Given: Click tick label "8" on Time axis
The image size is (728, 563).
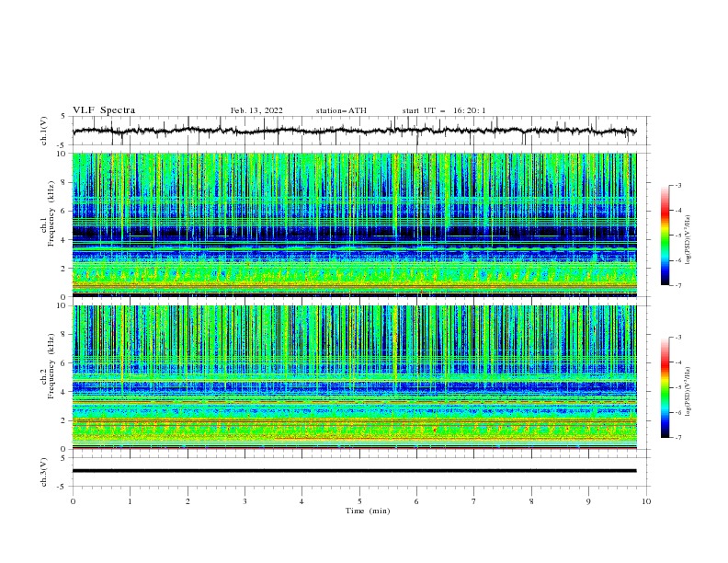Looking at the screenshot, I should tap(531, 501).
